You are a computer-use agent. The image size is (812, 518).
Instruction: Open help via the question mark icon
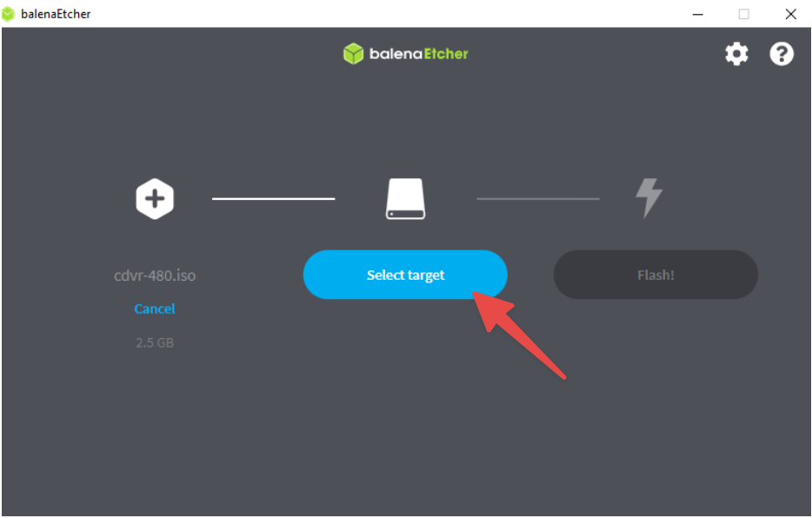[x=782, y=54]
